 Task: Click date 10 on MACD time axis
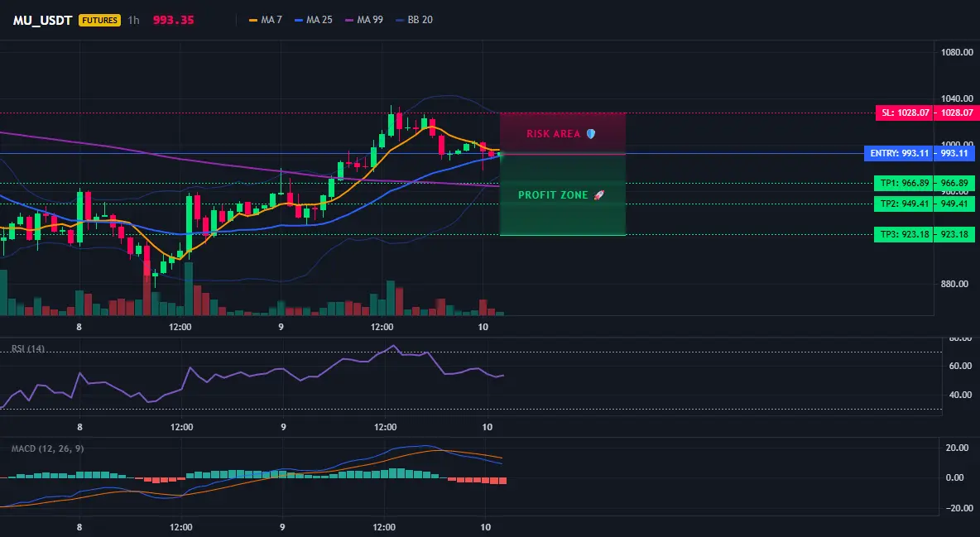[486, 527]
